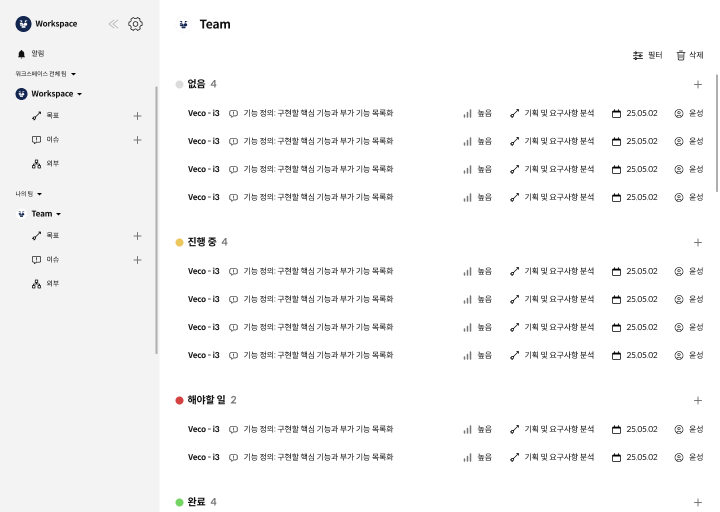
Task: Click plus beside 이슈 under Team
Action: click(x=137, y=260)
